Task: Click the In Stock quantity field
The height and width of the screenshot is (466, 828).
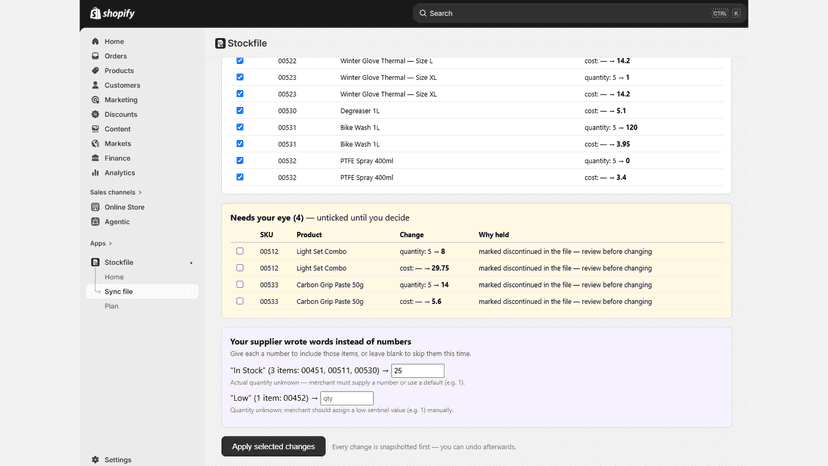Action: (418, 370)
